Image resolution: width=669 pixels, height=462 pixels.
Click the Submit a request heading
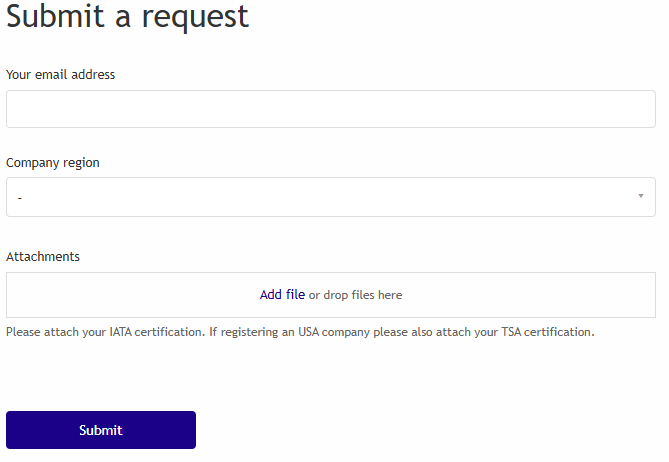point(127,17)
